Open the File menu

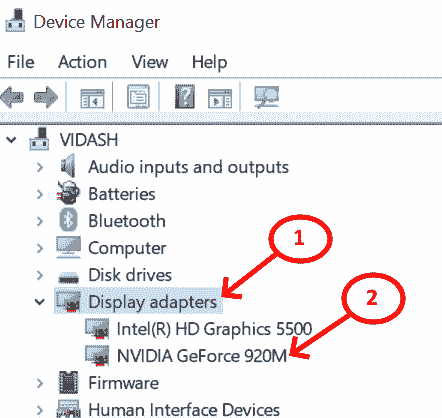(21, 62)
